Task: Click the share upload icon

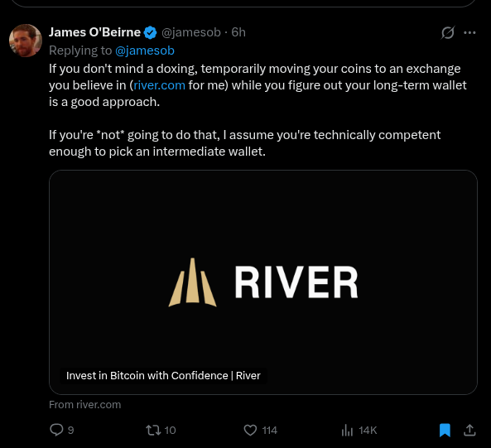Action: coord(469,430)
